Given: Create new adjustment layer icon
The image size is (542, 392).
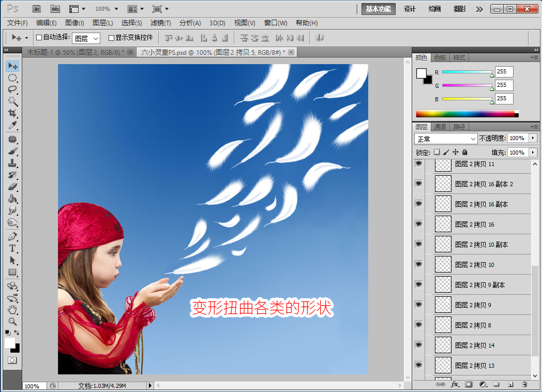Looking at the screenshot, I should pos(483,384).
